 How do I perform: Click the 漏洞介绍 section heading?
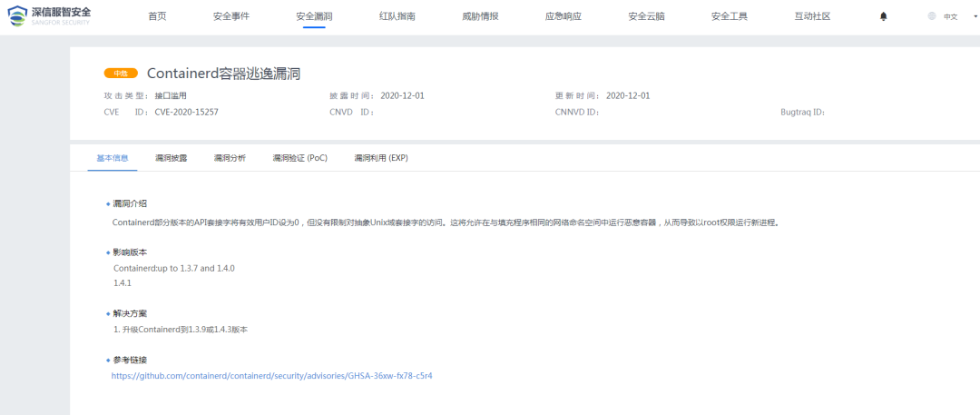pos(130,204)
